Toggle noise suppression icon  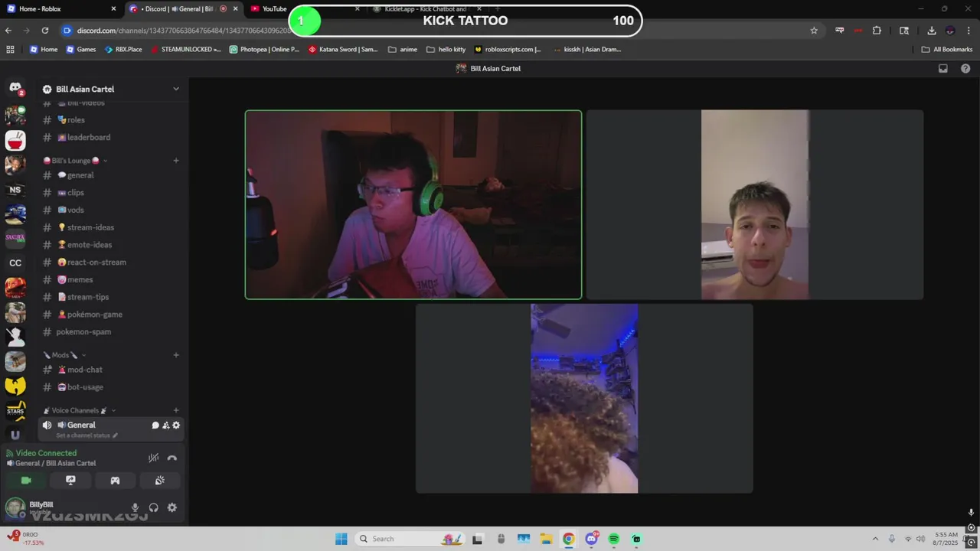[x=153, y=458]
